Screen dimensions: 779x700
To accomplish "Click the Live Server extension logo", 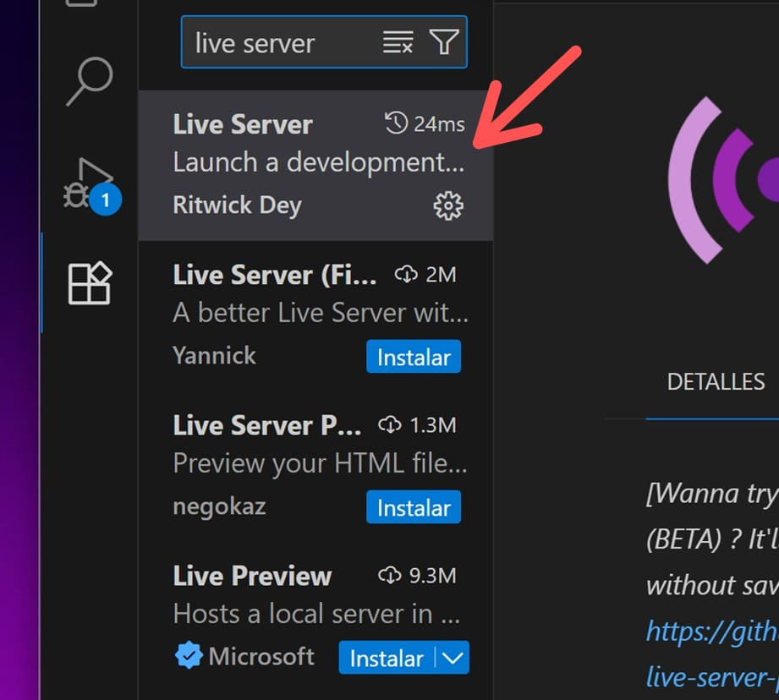I will [723, 180].
